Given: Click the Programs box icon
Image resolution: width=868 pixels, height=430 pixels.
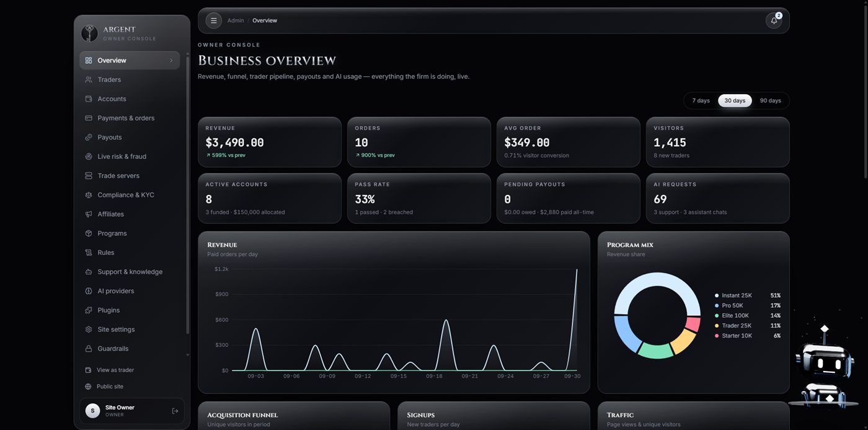Looking at the screenshot, I should 89,233.
